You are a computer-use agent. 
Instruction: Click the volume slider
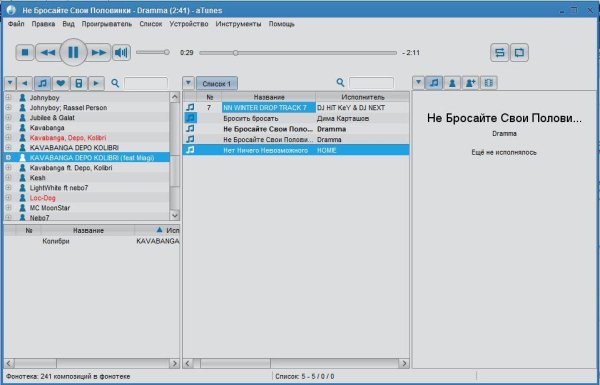click(153, 52)
